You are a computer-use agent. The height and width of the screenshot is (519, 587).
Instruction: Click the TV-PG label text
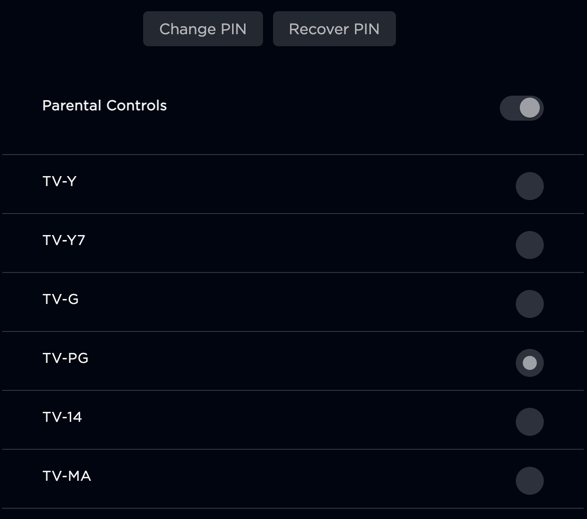[66, 358]
